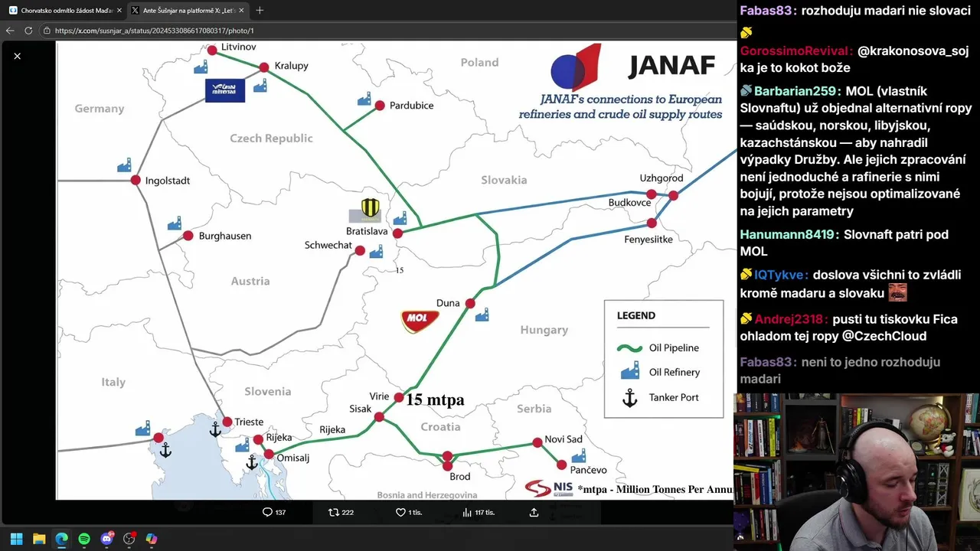980x551 pixels.
Task: Click the MOL logo on the map
Action: 420,320
